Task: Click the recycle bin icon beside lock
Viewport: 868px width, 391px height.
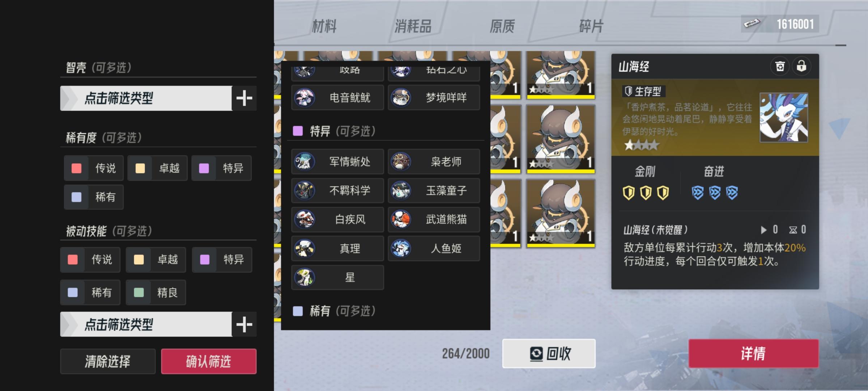Action: pos(780,66)
